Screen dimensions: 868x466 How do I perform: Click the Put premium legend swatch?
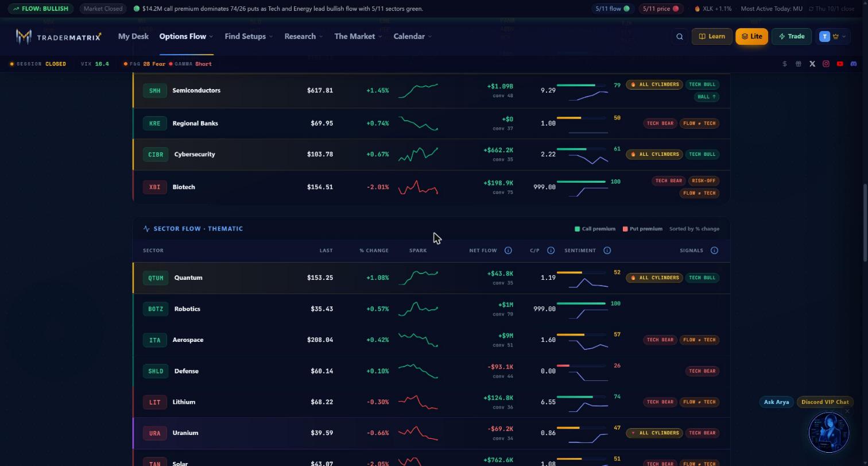[625, 229]
